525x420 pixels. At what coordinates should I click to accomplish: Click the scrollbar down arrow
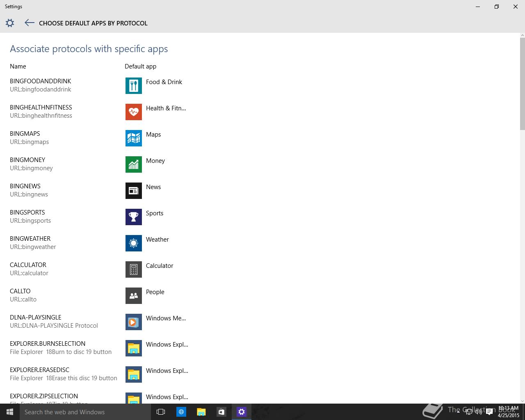522,401
